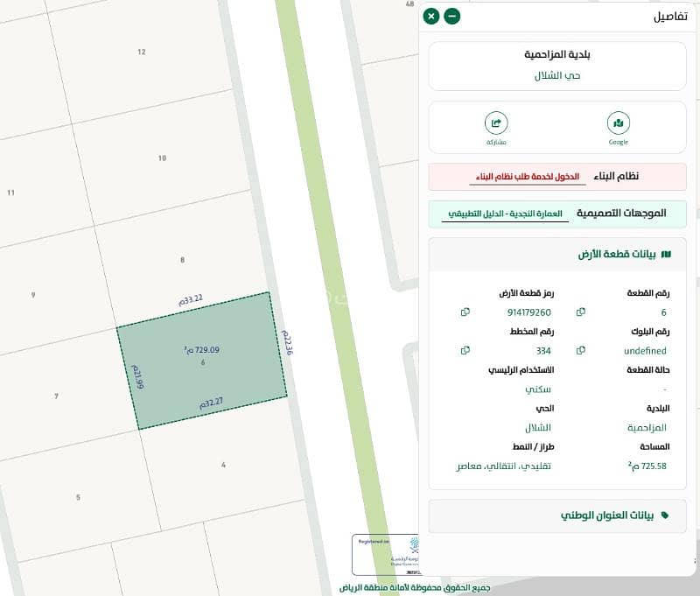Image resolution: width=700 pixels, height=596 pixels.
Task: Select parcel number 10 on the map
Action: pos(162,158)
